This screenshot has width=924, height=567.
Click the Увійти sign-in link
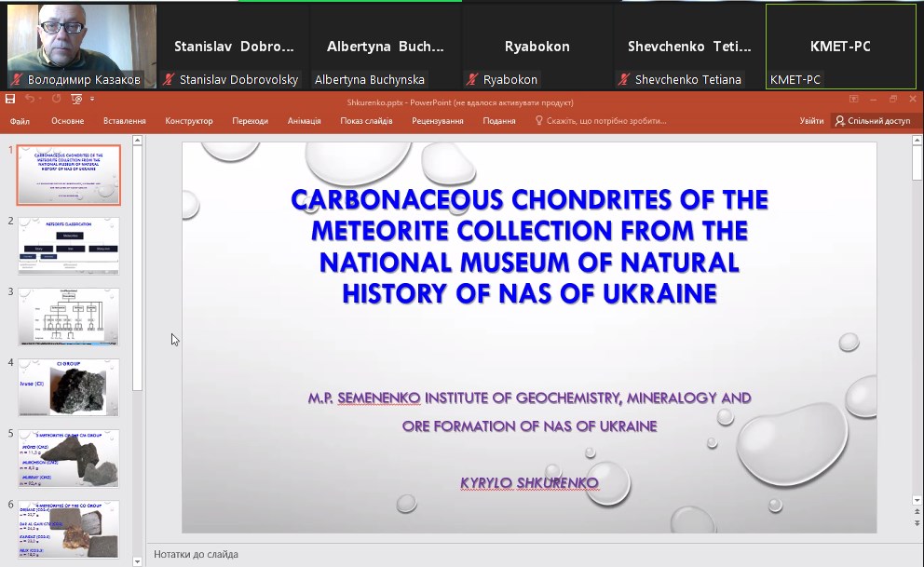[x=810, y=121]
